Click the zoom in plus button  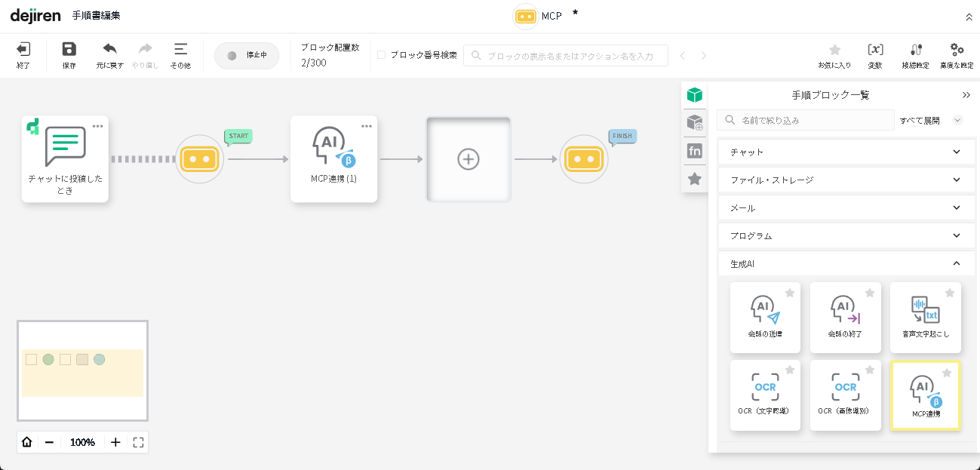115,442
